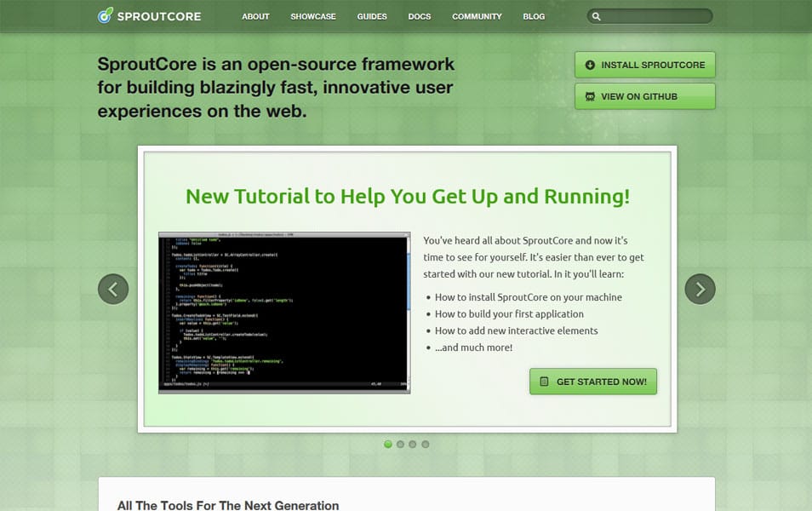The image size is (812, 511).
Task: Go to the Blog
Action: tap(534, 16)
